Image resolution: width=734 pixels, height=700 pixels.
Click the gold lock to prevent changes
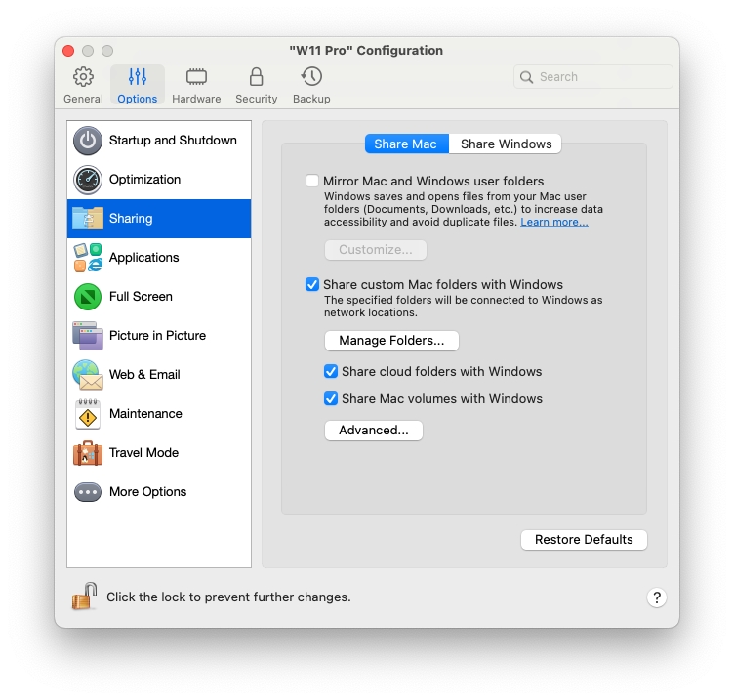coord(84,597)
